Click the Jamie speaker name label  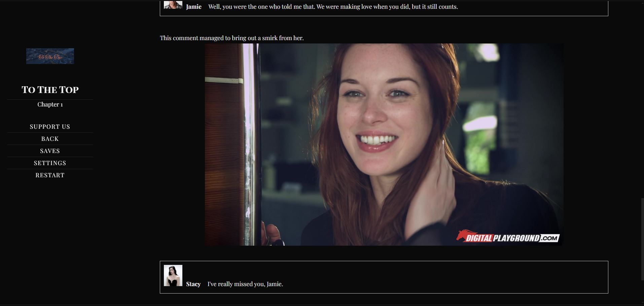point(193,7)
